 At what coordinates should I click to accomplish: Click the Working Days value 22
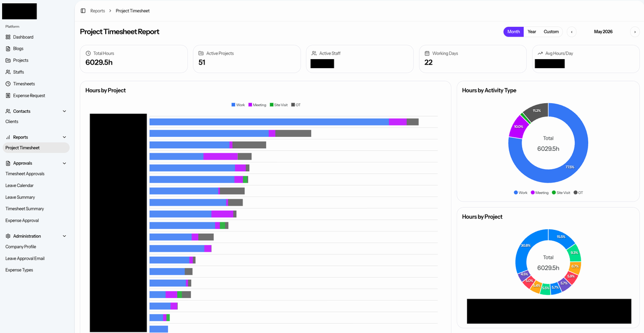click(428, 62)
